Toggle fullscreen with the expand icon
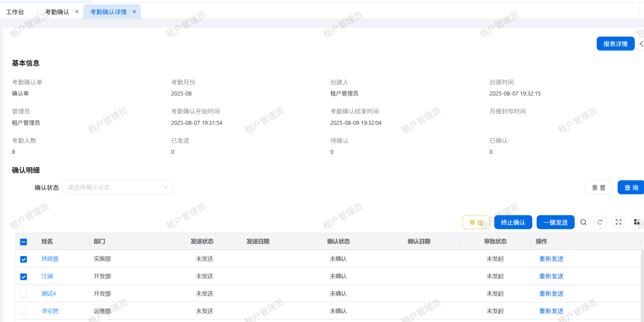 point(618,222)
